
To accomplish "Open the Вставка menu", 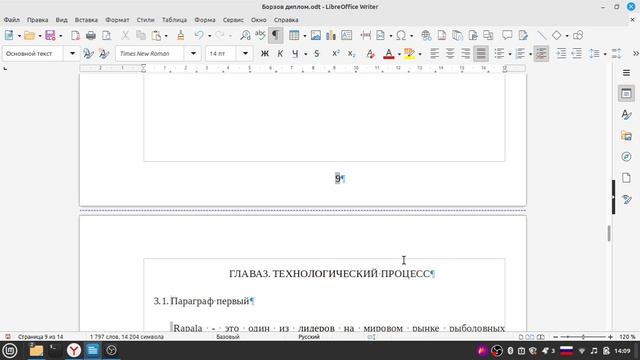I will click(x=86, y=20).
